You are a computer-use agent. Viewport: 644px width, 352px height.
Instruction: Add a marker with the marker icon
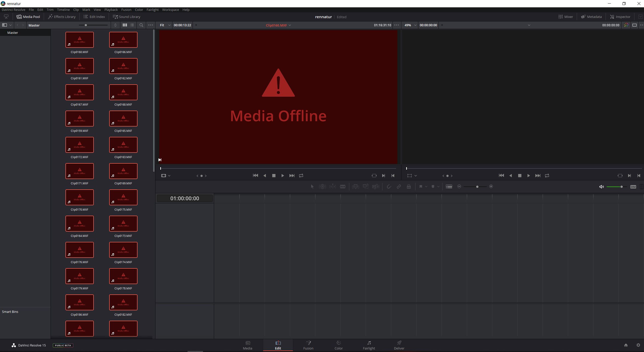pyautogui.click(x=433, y=187)
